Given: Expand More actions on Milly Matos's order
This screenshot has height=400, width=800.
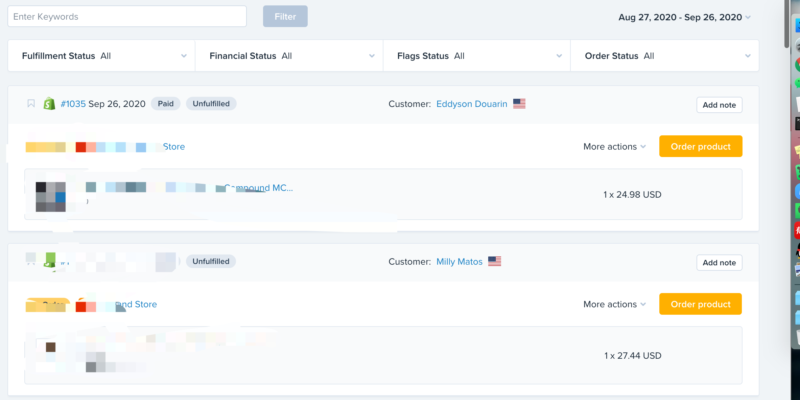Looking at the screenshot, I should pos(614,304).
